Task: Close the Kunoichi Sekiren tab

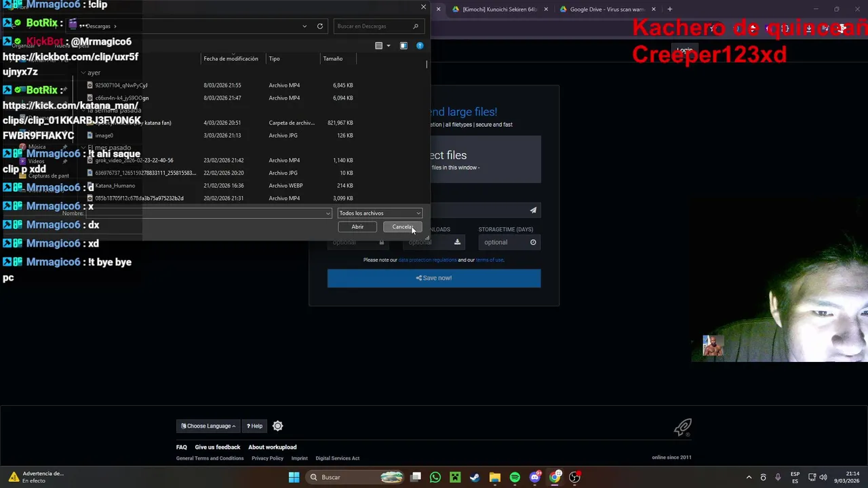Action: [x=546, y=9]
